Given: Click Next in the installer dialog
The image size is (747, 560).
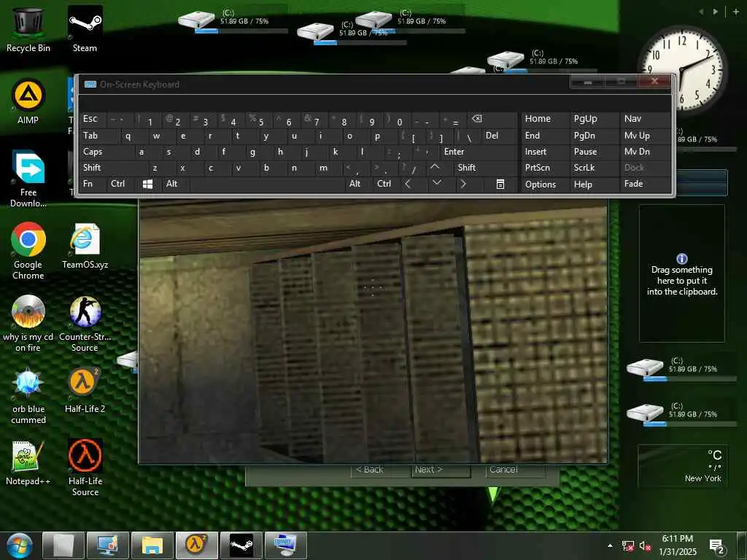Looking at the screenshot, I should (441, 470).
